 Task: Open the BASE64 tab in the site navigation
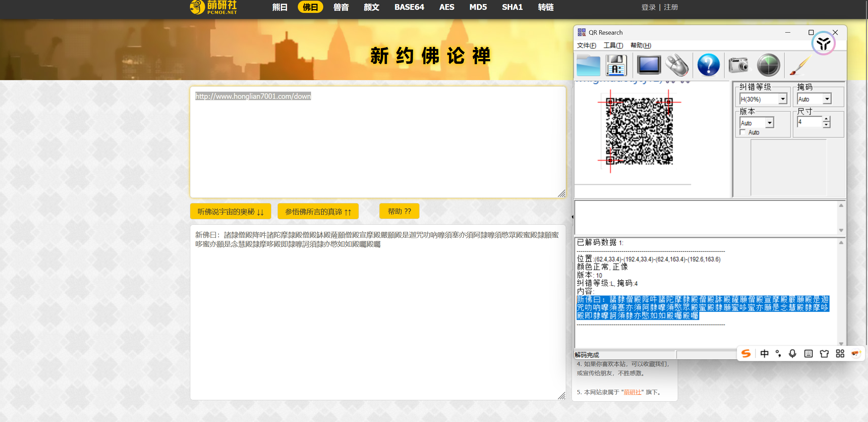coord(409,7)
